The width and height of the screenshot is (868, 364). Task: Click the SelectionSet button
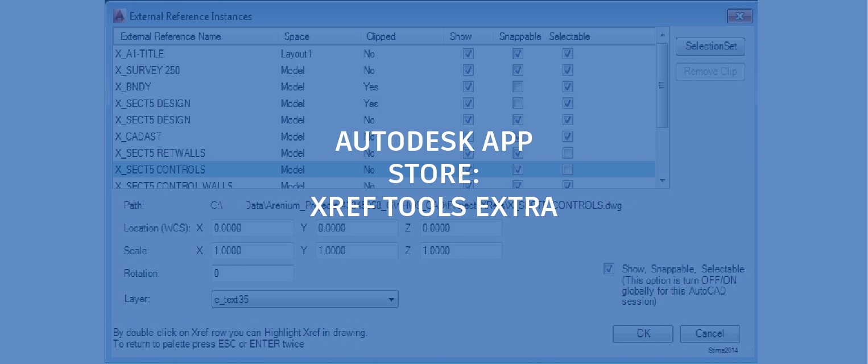(x=710, y=47)
